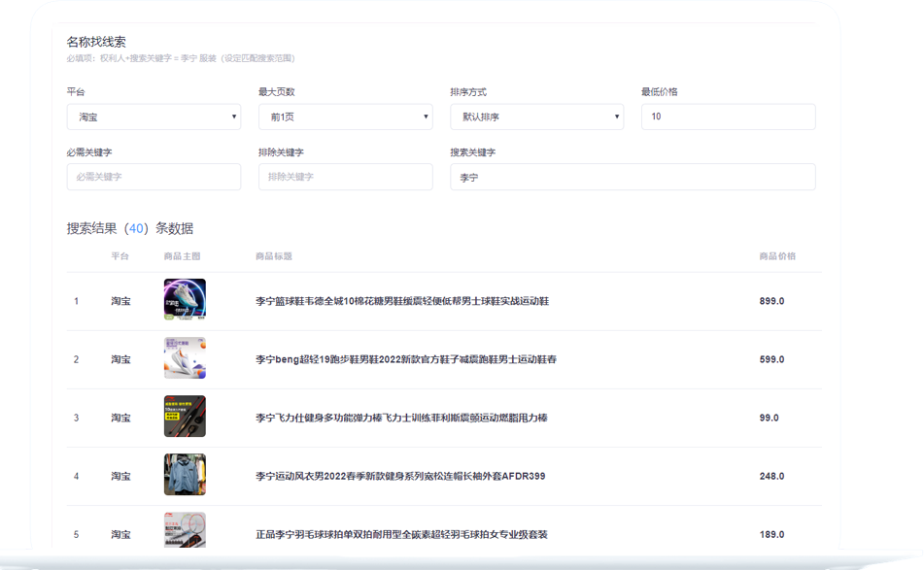Image resolution: width=924 pixels, height=570 pixels.
Task: Open the 最大页数 dropdown showing 前1页
Action: click(x=345, y=117)
